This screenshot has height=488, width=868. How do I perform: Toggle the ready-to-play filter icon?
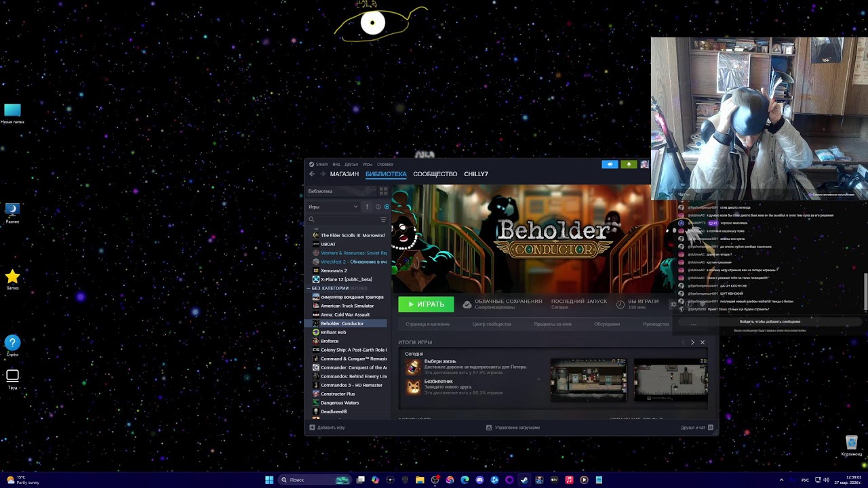[x=387, y=207]
